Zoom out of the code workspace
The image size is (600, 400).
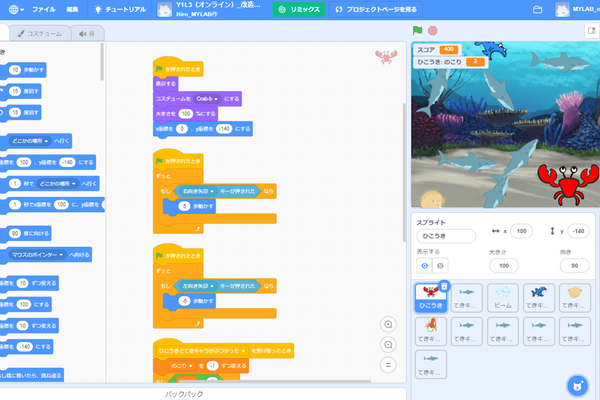coord(388,345)
